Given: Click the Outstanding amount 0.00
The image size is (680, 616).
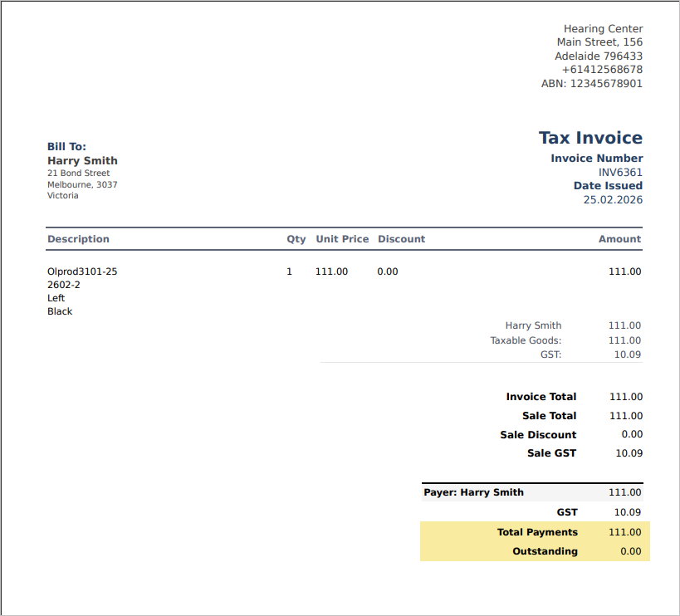Looking at the screenshot, I should click(x=631, y=551).
